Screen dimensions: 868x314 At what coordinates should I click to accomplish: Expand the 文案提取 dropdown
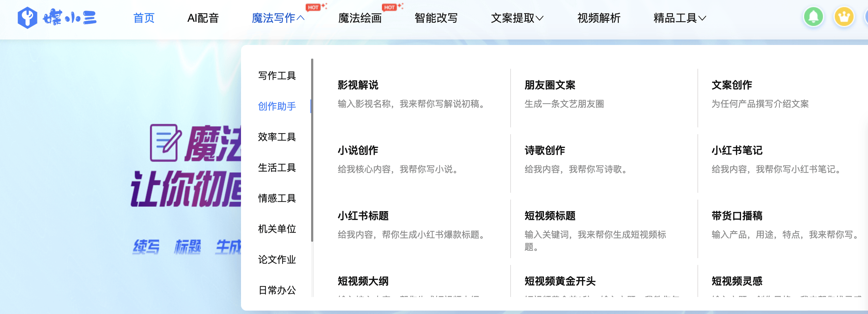coord(517,18)
